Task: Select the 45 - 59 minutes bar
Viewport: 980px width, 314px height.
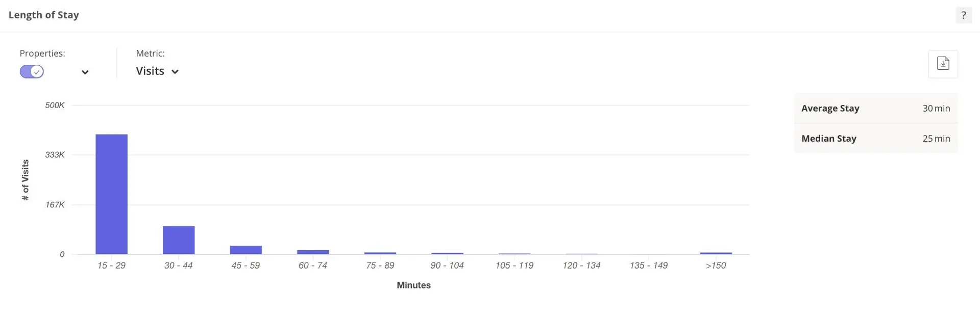Action: 246,250
